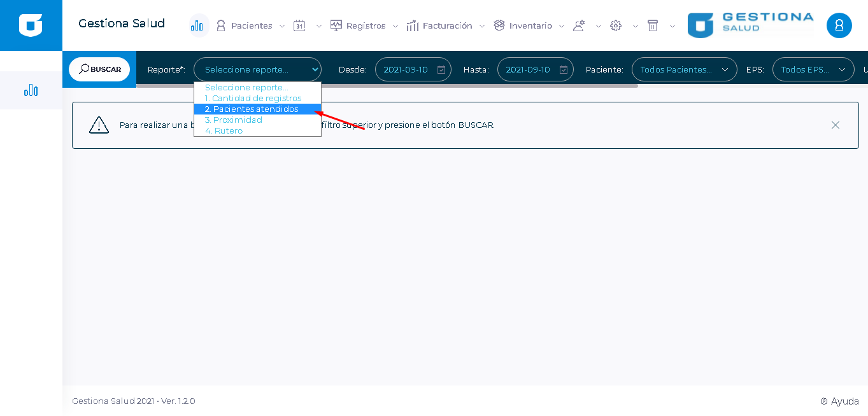The height and width of the screenshot is (416, 868).
Task: Dismiss the warning alert message
Action: click(835, 125)
